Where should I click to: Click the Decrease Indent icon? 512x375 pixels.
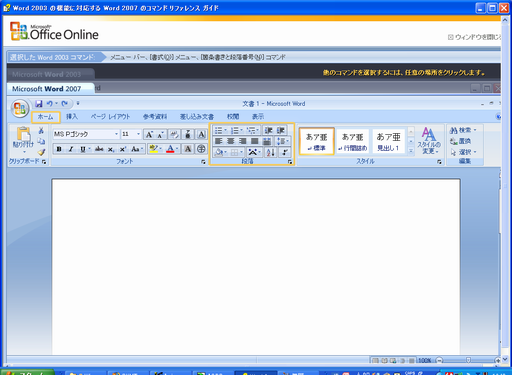point(269,130)
